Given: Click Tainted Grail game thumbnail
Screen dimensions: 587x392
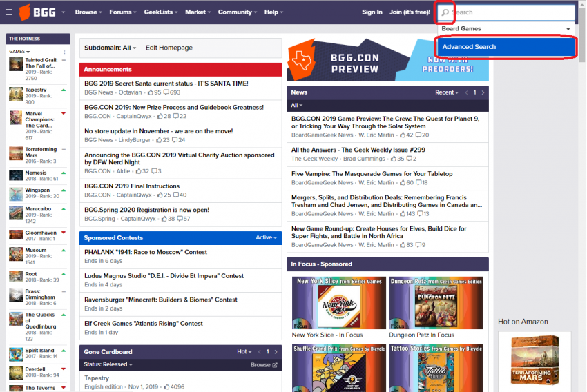Looking at the screenshot, I should pos(16,64).
